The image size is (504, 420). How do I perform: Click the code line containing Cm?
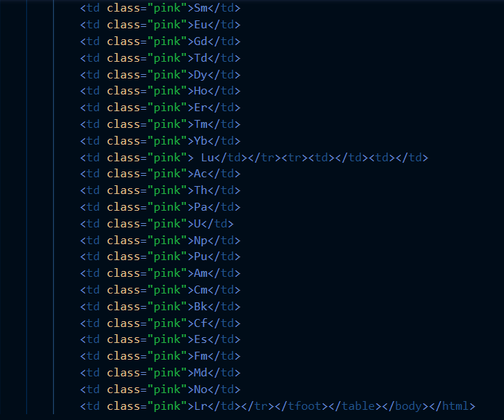(x=160, y=290)
